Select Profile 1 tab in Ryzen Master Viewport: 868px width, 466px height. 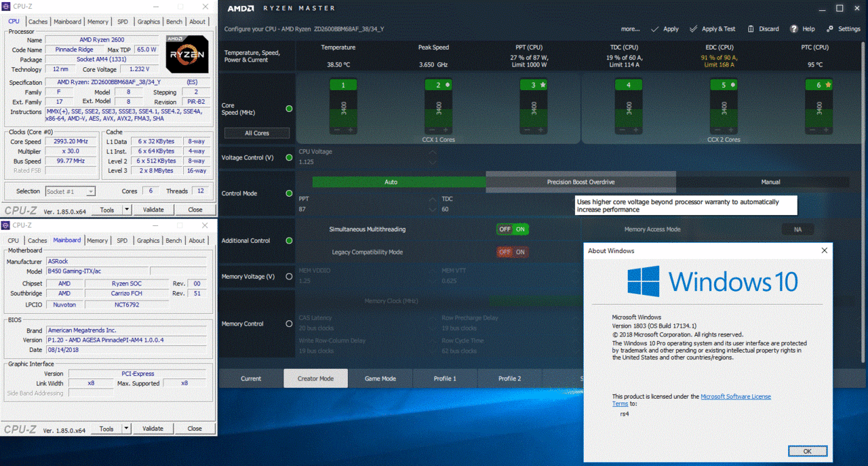(x=445, y=378)
